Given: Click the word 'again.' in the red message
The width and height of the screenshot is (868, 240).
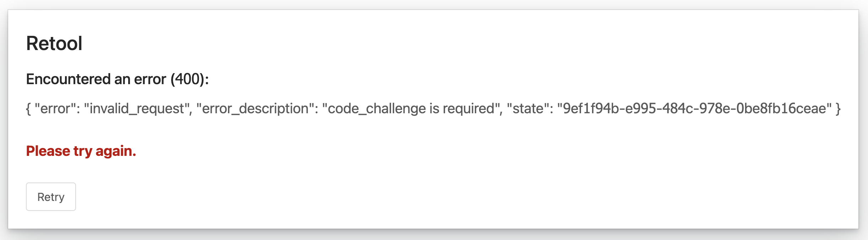Looking at the screenshot, I should [x=116, y=151].
